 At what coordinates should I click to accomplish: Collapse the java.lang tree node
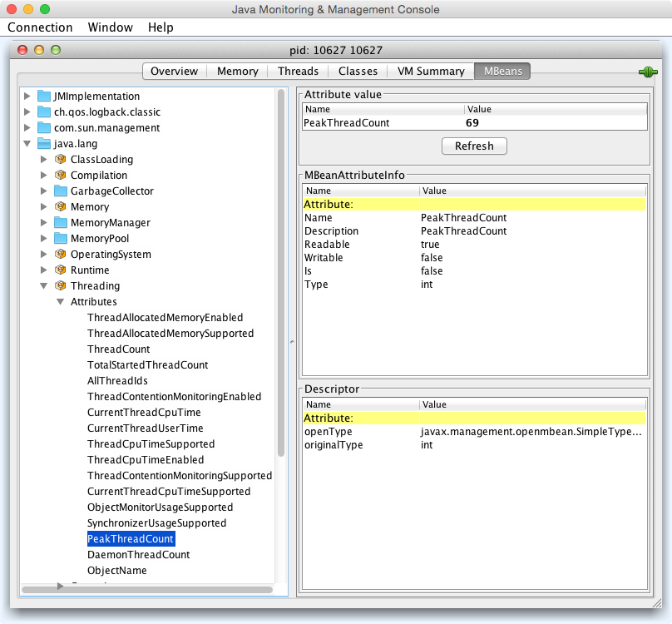click(27, 144)
